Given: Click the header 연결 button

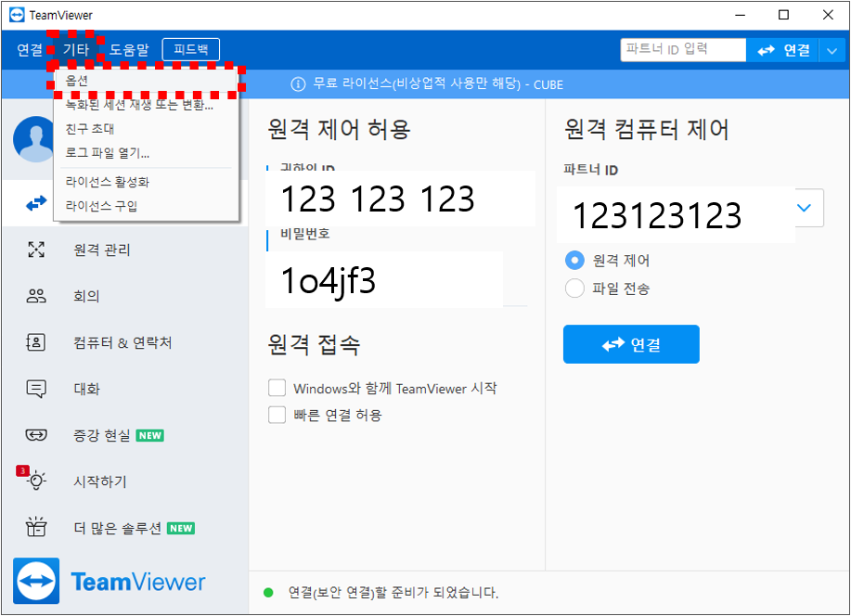Looking at the screenshot, I should (782, 50).
